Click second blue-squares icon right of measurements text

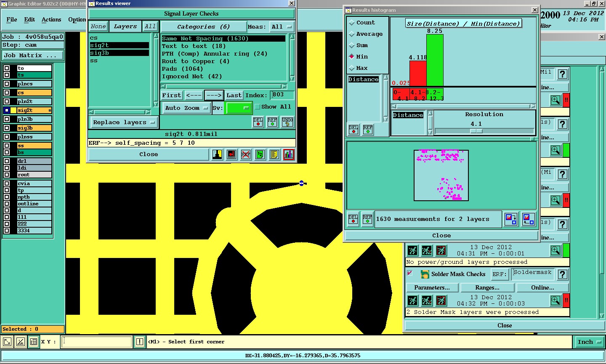point(528,219)
